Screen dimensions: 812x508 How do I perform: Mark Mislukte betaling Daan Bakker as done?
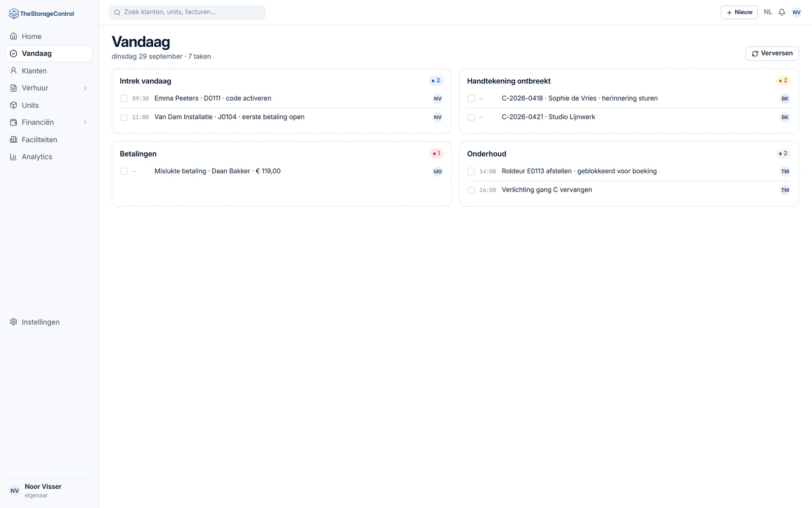[124, 172]
